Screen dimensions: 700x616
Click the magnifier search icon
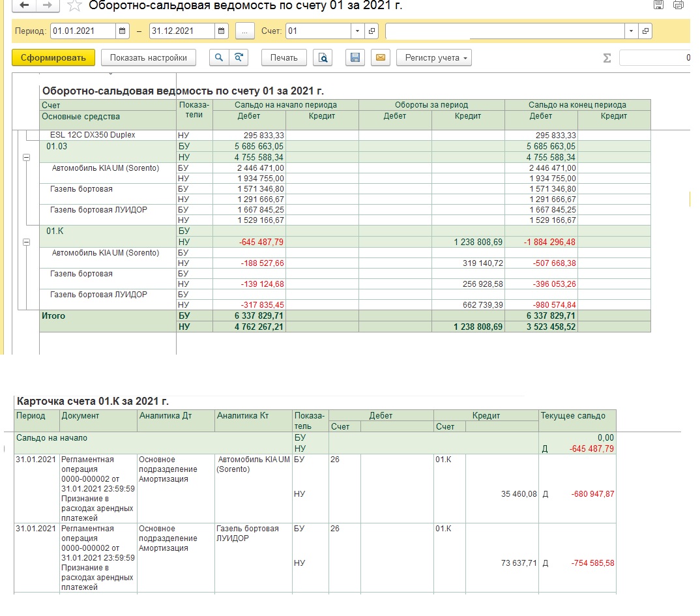pos(219,57)
